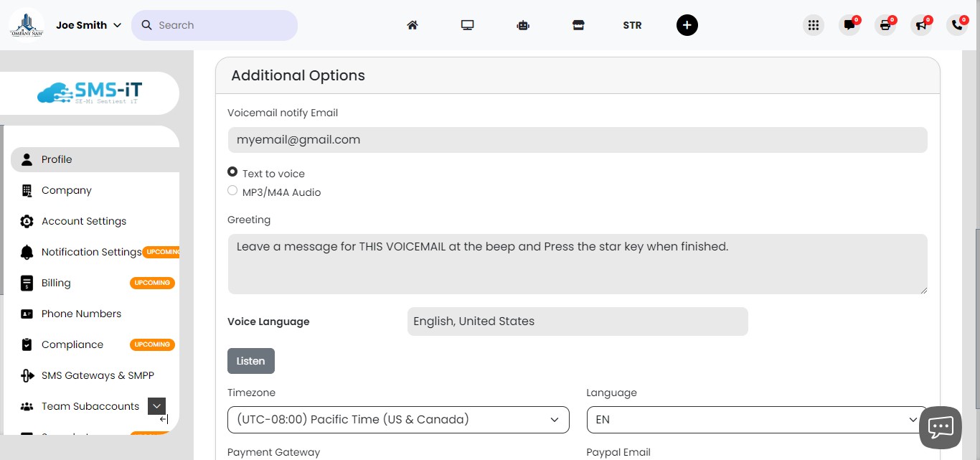Click the Voicemail notify Email field
Screen dimensions: 980x460
coord(578,140)
